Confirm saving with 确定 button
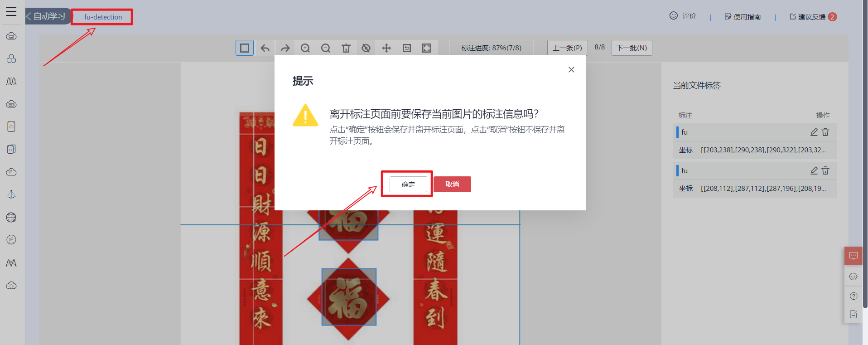This screenshot has width=868, height=345. pyautogui.click(x=408, y=184)
